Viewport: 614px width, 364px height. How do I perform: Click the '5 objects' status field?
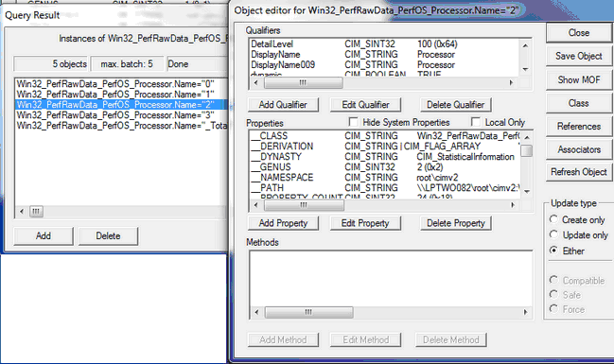tap(51, 63)
